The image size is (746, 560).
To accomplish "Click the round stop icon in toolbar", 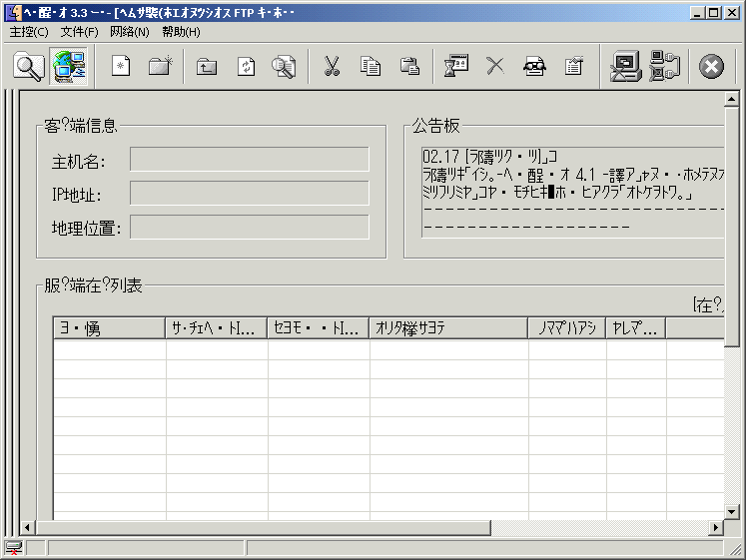I will 711,67.
